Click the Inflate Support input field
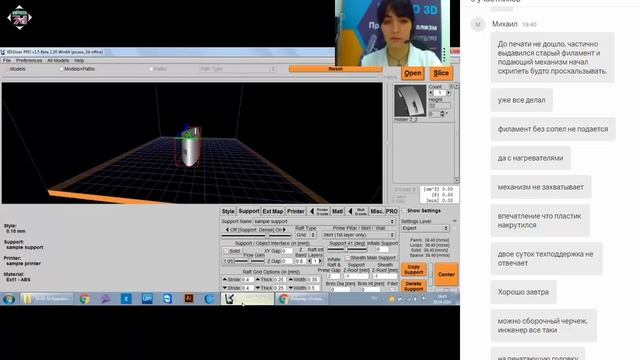The width and height of the screenshot is (640, 360). [x=382, y=249]
